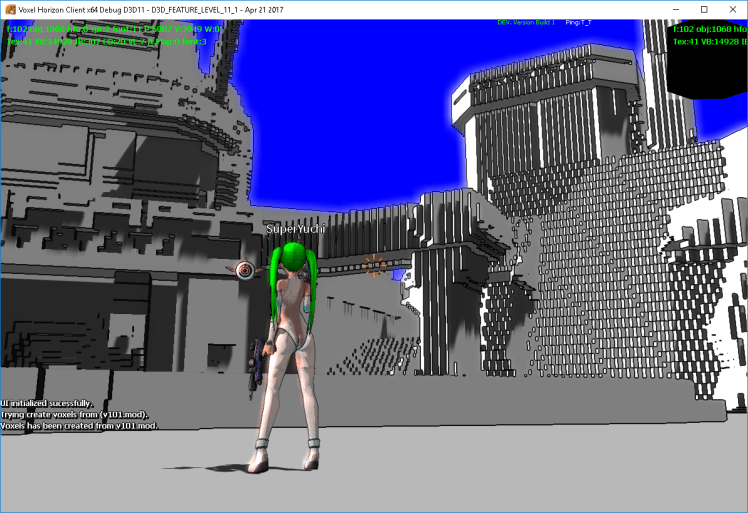Click the 'Ping:T_T' indicator
Image resolution: width=748 pixels, height=513 pixels.
[x=578, y=22]
